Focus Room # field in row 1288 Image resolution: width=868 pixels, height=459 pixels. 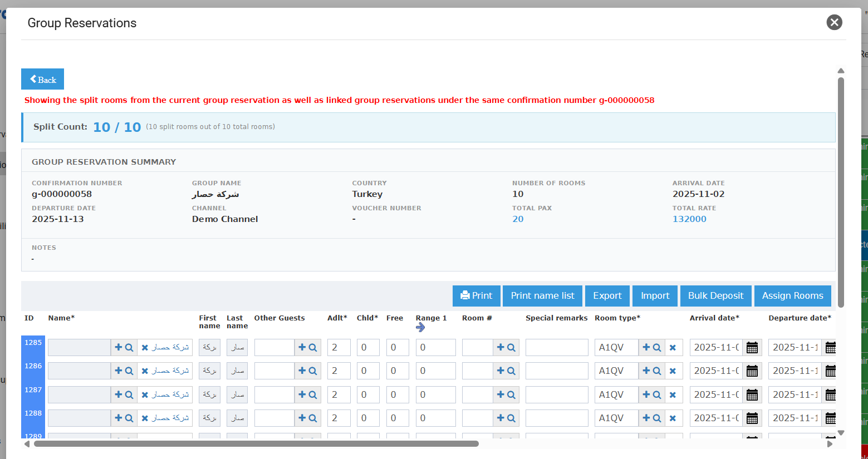pyautogui.click(x=478, y=418)
